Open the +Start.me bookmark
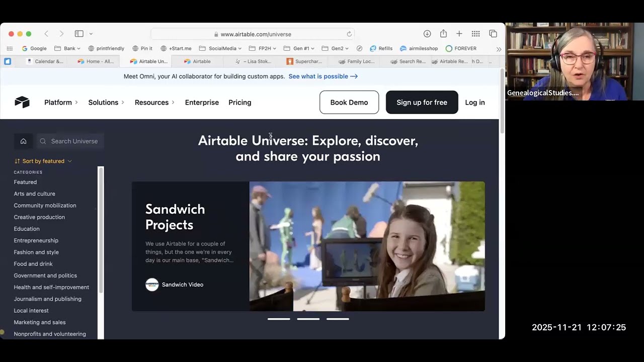Viewport: 644px width, 362px height. tap(176, 48)
